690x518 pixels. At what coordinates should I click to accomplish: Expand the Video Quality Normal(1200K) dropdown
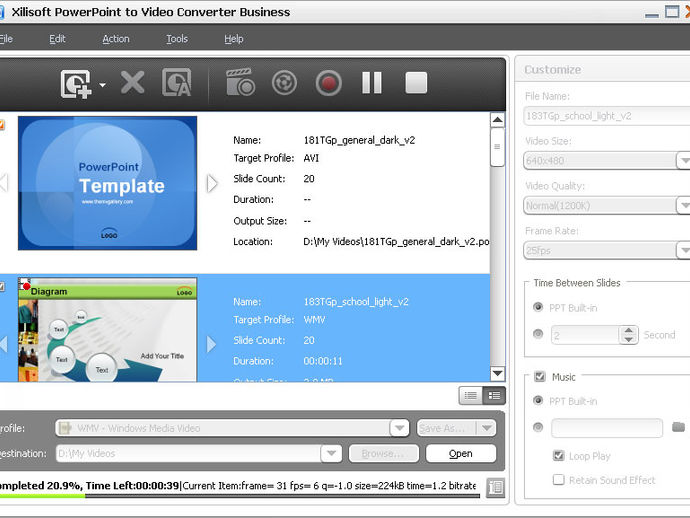[683, 206]
